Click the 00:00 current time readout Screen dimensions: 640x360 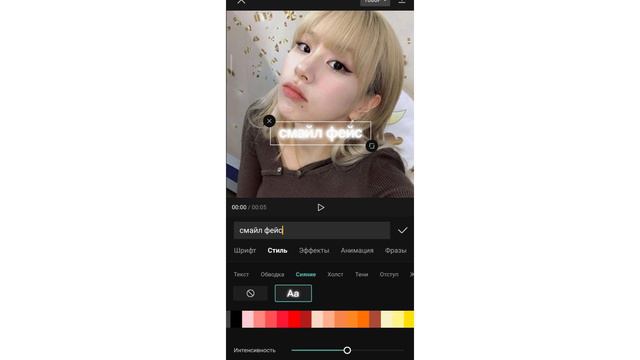(239, 207)
